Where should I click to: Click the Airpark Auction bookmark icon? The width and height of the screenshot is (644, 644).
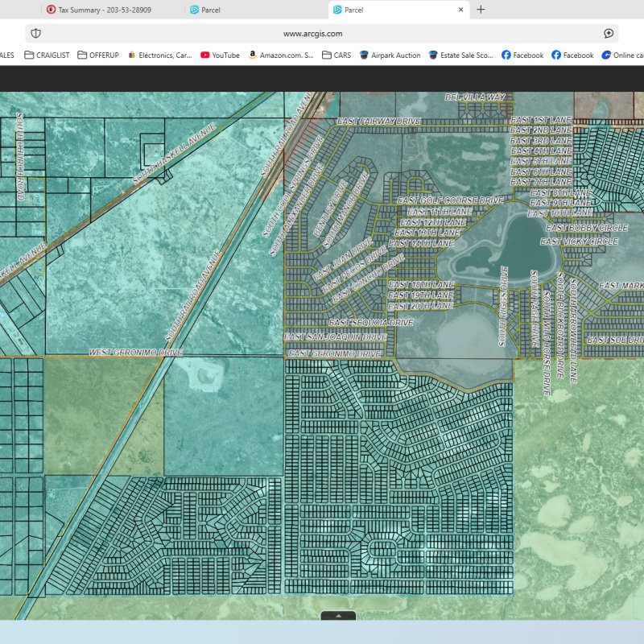tap(364, 56)
